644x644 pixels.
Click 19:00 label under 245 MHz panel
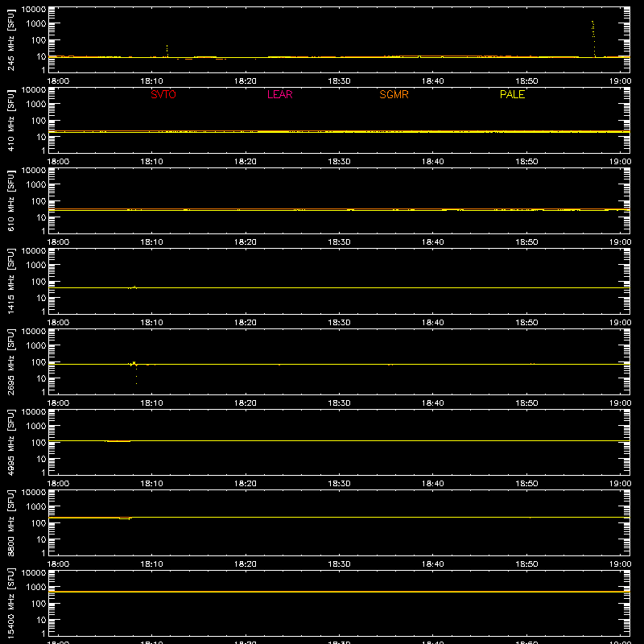[620, 81]
